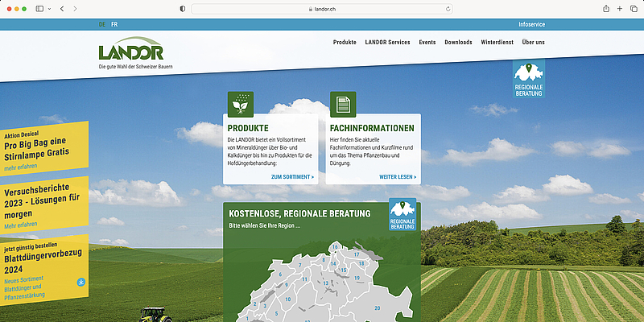Click the Infoservice link in top bar

coord(531,25)
